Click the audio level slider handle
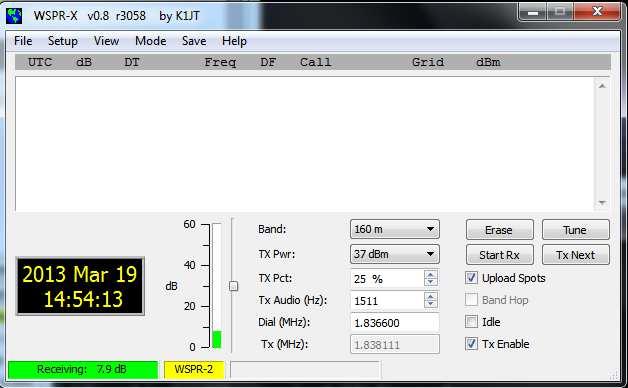628x388 pixels. tap(233, 286)
